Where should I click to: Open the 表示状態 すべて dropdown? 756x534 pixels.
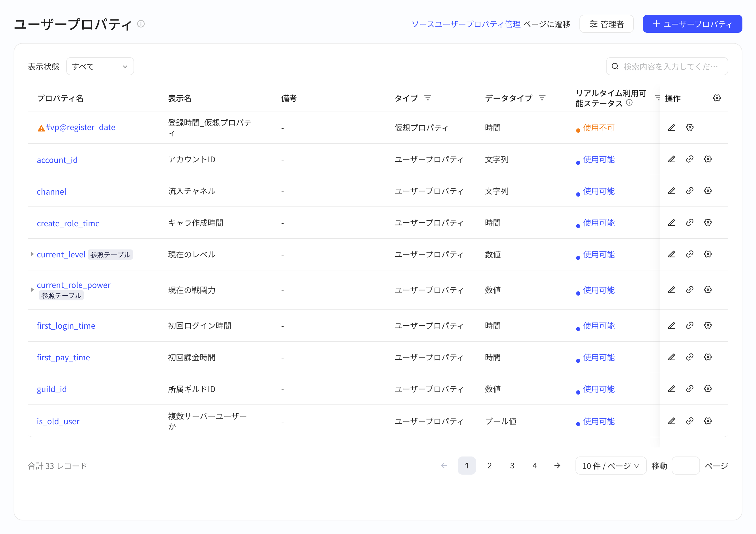100,66
